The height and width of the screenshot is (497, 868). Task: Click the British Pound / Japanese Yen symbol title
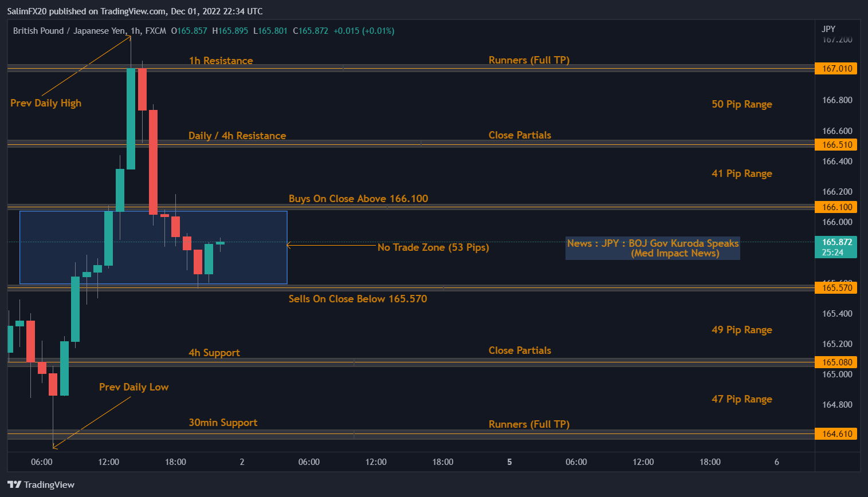[69, 31]
